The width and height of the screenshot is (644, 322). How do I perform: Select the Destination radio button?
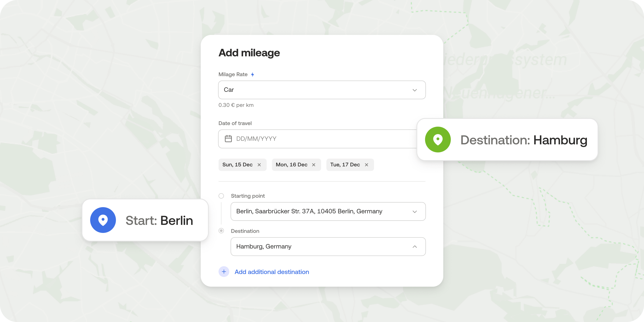click(x=221, y=231)
